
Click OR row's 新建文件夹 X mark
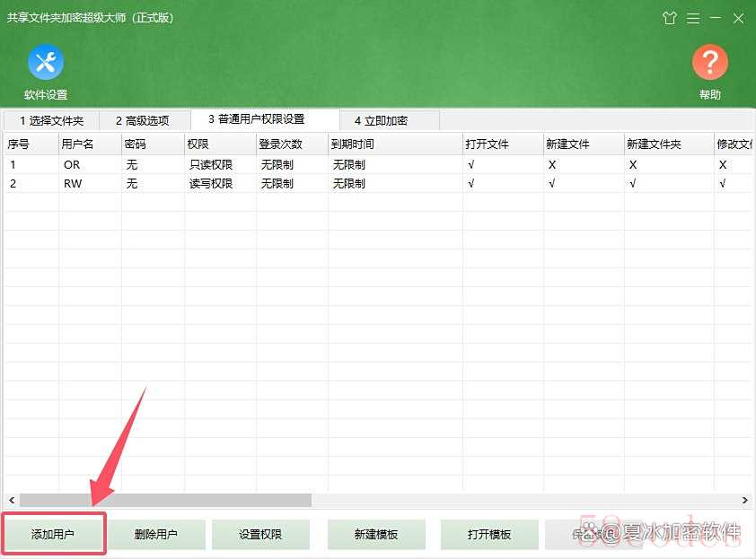click(633, 165)
